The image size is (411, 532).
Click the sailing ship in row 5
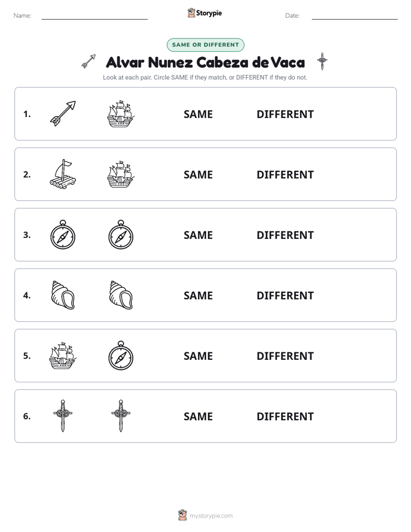click(63, 355)
